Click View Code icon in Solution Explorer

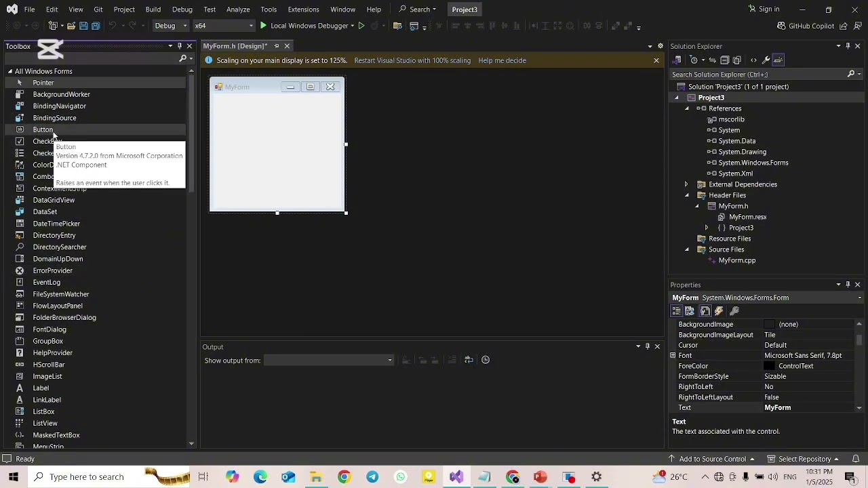753,60
